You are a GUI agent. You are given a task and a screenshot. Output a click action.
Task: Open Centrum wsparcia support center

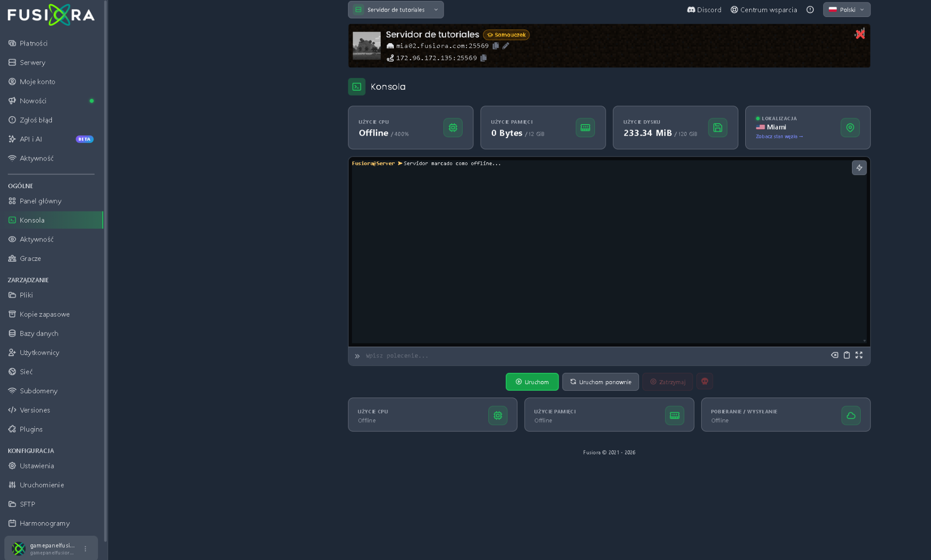pos(764,10)
